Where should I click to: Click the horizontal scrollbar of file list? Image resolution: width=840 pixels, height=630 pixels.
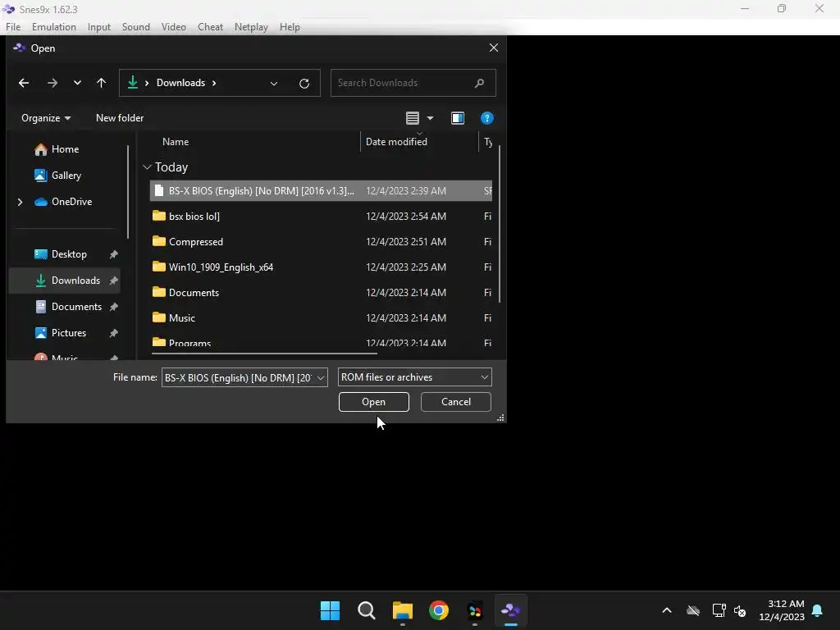[x=264, y=354]
